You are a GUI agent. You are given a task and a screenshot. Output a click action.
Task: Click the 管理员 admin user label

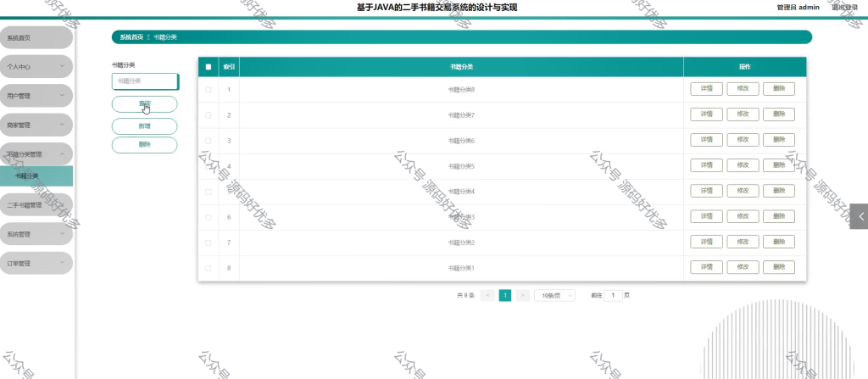[x=798, y=7]
